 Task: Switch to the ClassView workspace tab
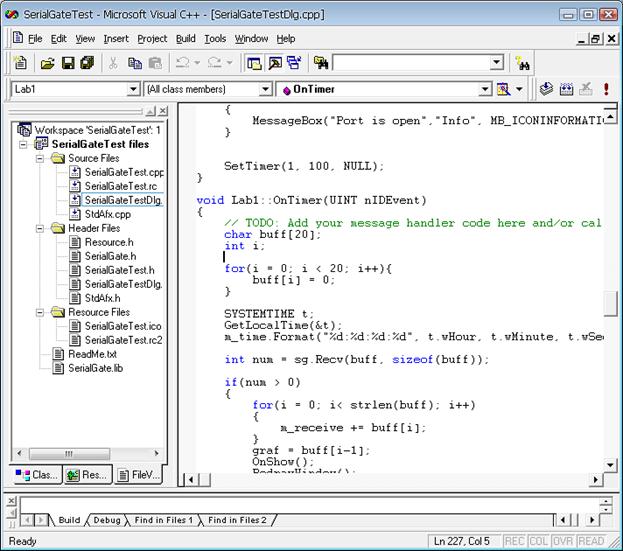coord(37,475)
